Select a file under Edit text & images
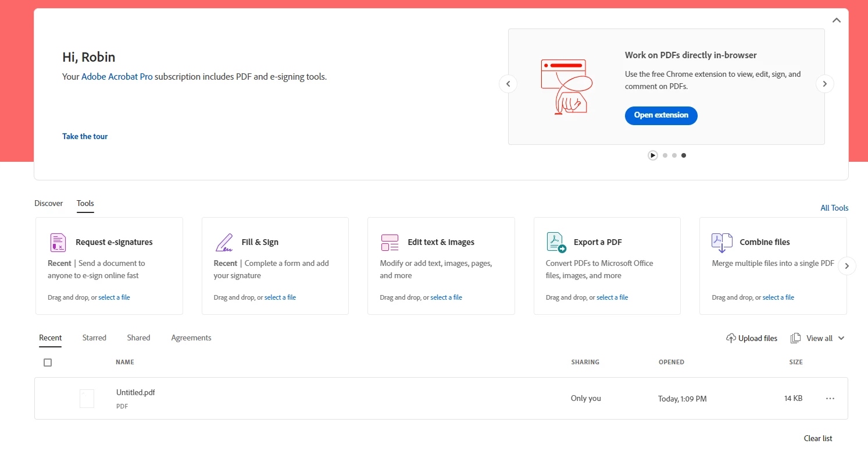The width and height of the screenshot is (868, 451). pyautogui.click(x=446, y=297)
